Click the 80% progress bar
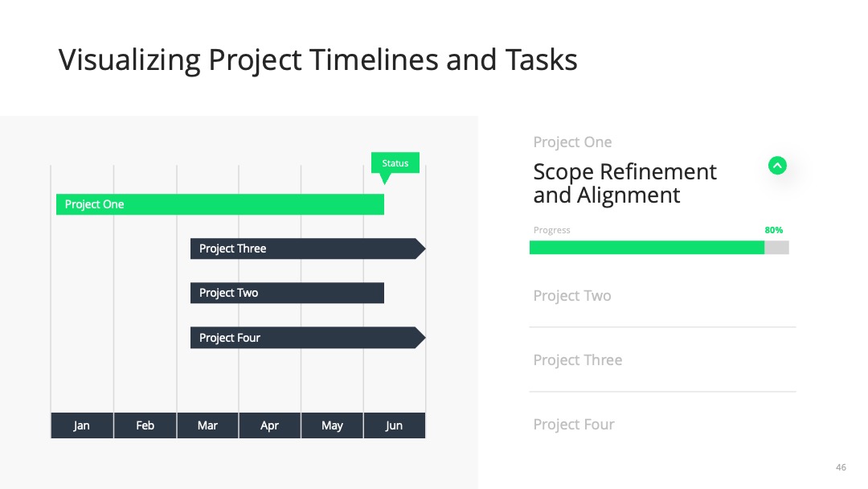The height and width of the screenshot is (489, 868). pyautogui.click(x=659, y=248)
